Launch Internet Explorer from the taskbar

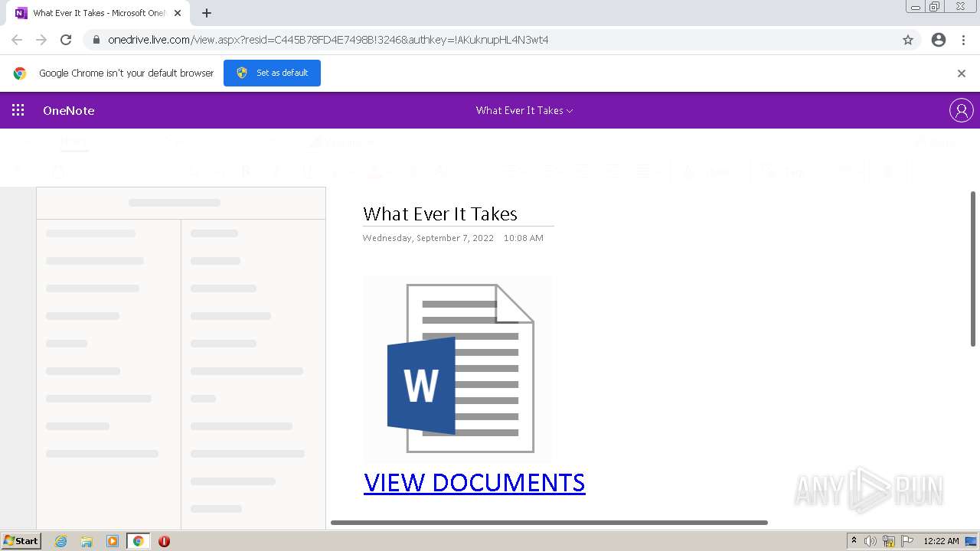(61, 541)
